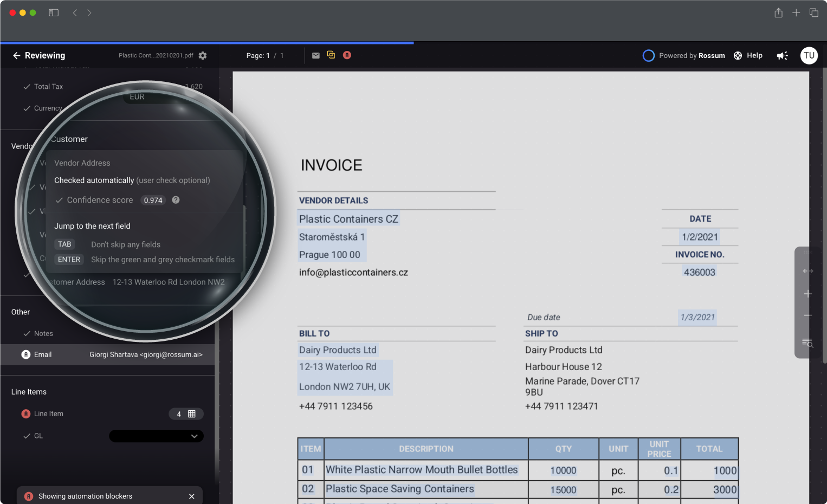Click the back arrow next to Reviewing
This screenshot has height=504, width=827.
pos(16,55)
